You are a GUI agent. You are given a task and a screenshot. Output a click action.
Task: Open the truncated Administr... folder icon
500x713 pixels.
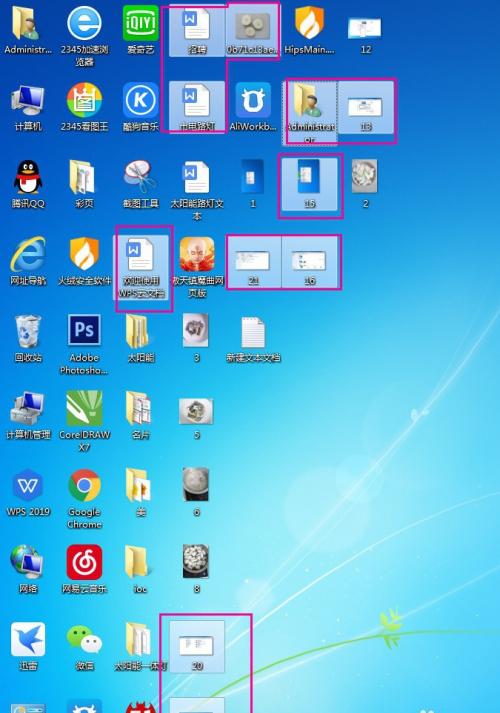(x=28, y=30)
